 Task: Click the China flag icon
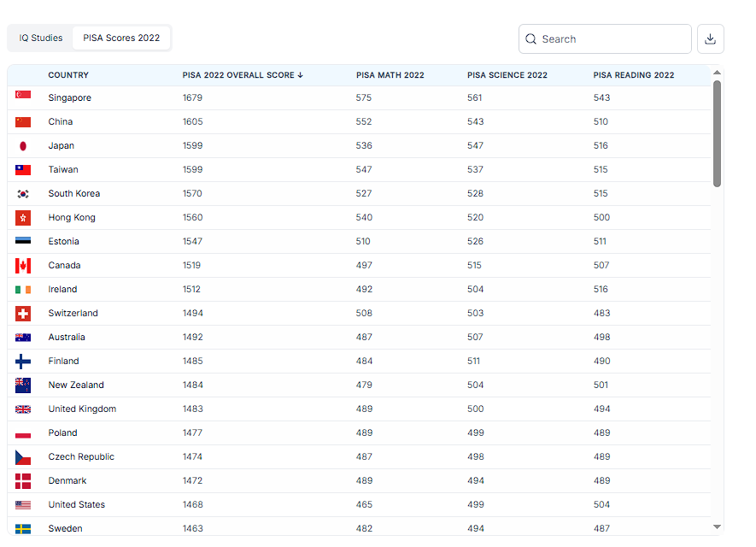(23, 122)
